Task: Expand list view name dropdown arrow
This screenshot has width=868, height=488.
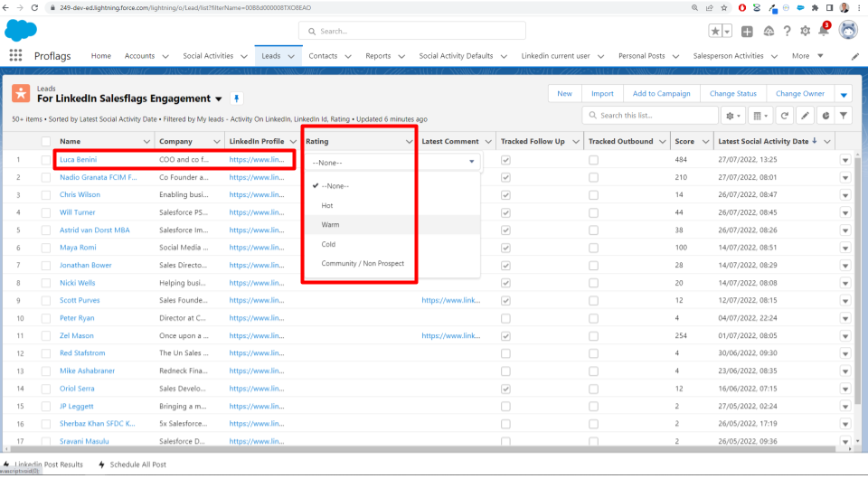Action: tap(219, 99)
